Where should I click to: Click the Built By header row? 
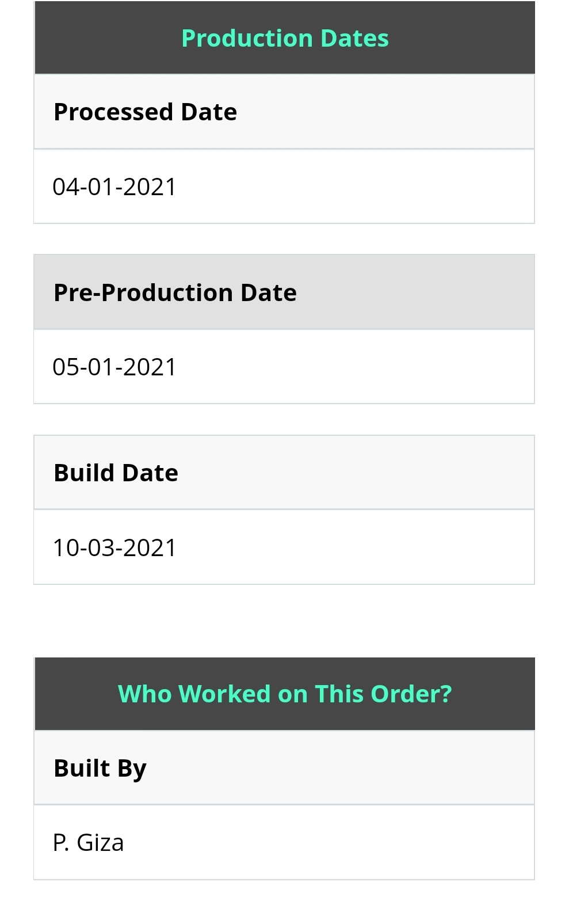[284, 768]
